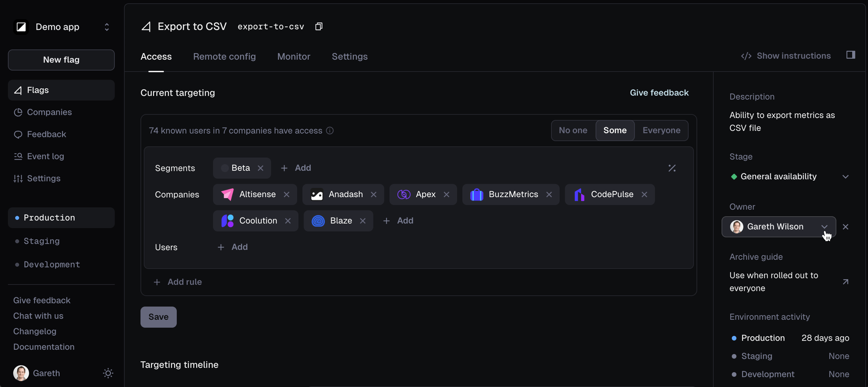The image size is (868, 387).
Task: Create a New flag
Action: [x=61, y=60]
